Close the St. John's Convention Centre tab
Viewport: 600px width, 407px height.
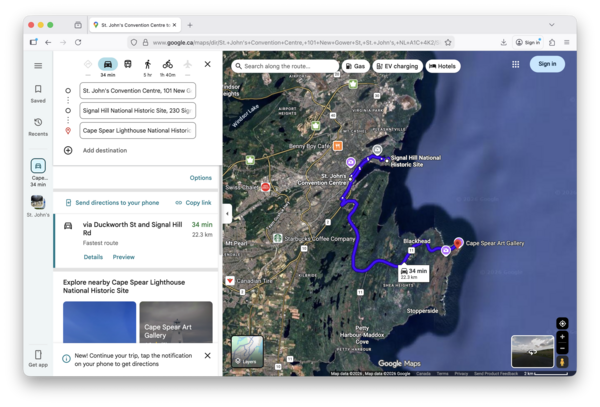click(174, 25)
